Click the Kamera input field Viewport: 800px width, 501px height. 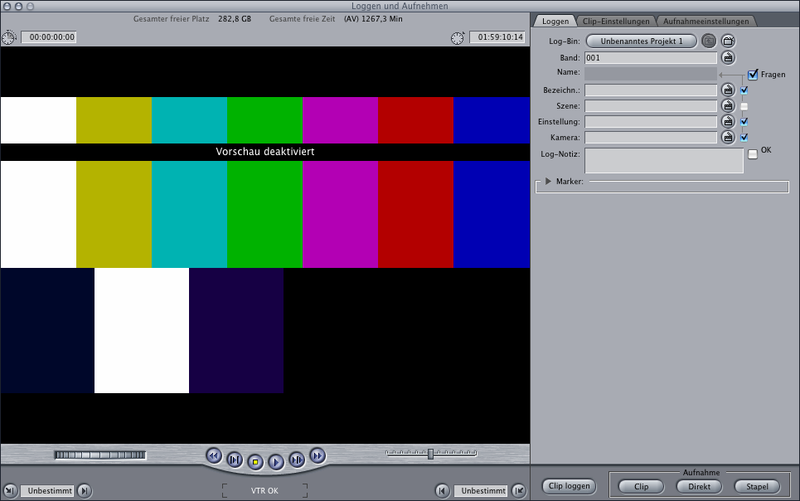click(651, 137)
